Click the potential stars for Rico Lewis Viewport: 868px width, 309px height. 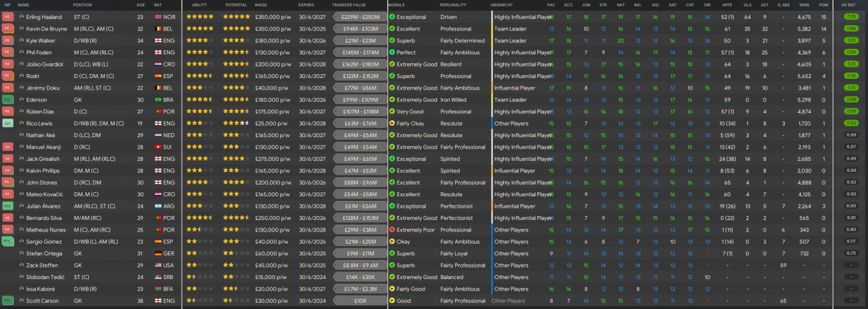237,124
